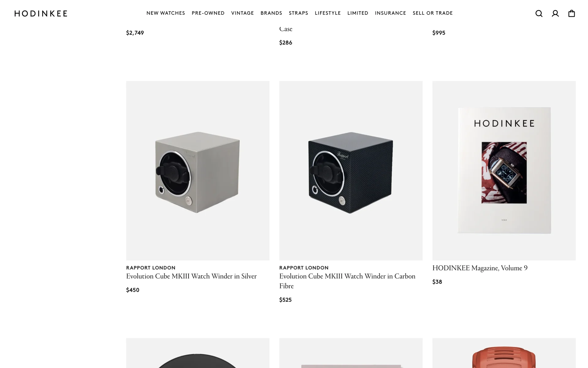Open HODINKEE Magazine, Volume 9 title link
588x368 pixels.
point(480,268)
